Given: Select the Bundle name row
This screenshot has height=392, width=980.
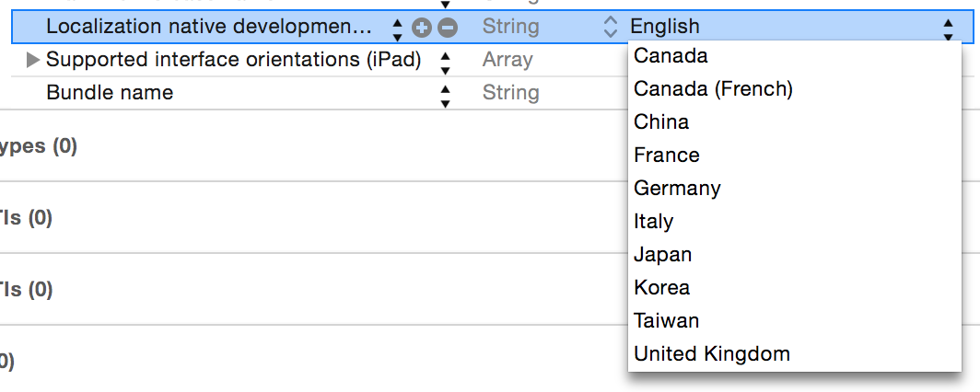Looking at the screenshot, I should (110, 93).
